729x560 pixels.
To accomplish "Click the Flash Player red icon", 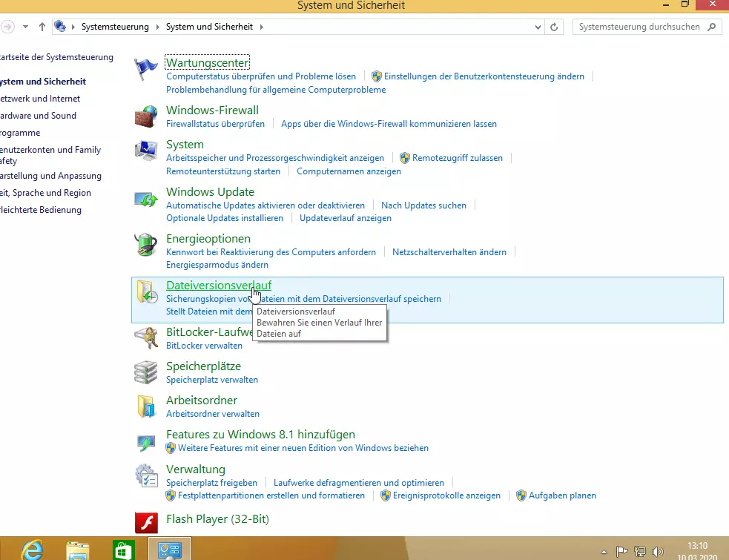I will coord(146,522).
